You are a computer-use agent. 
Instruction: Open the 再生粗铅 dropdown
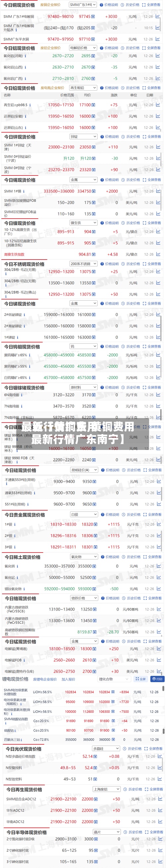coord(83,88)
